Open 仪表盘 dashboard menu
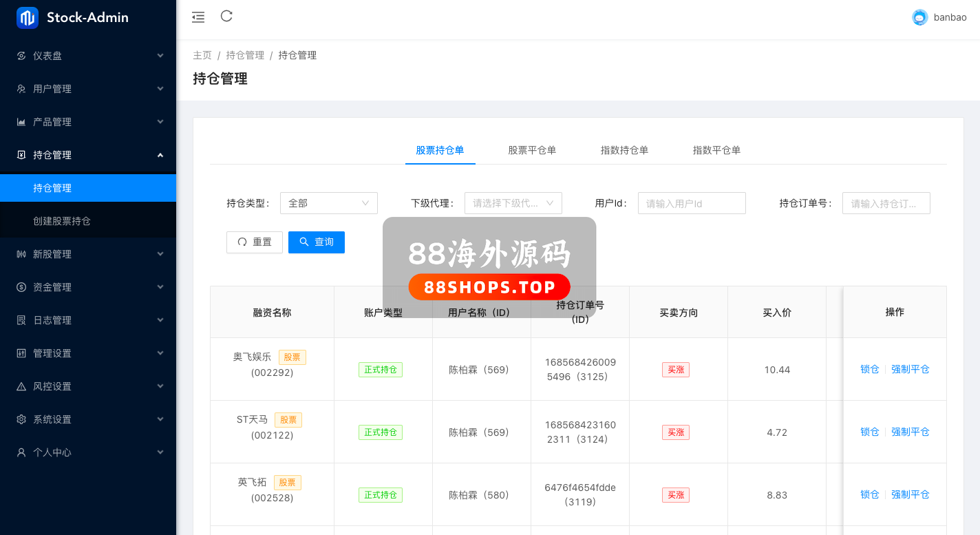Screen dimensions: 980x535 [88, 56]
